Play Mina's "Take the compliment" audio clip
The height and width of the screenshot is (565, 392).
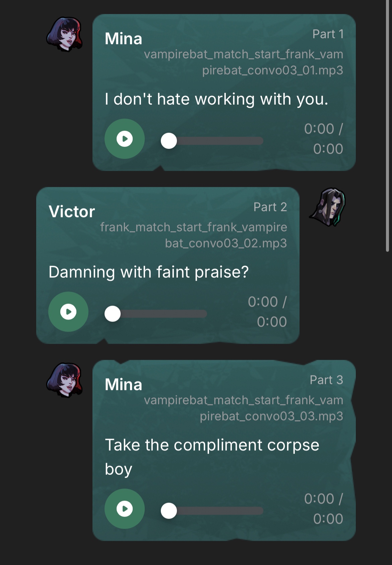(125, 509)
